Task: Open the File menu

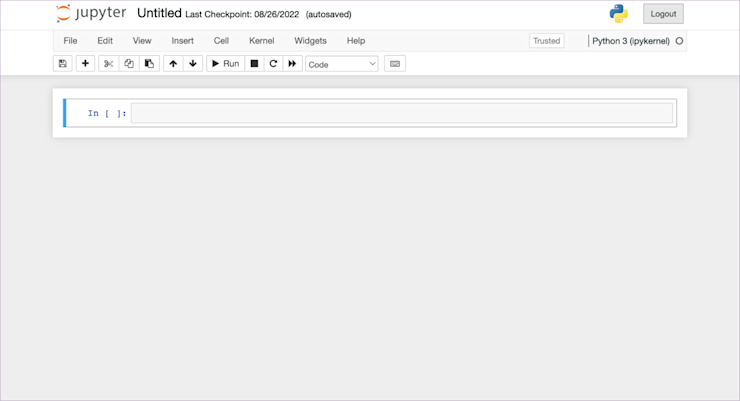Action: (70, 41)
